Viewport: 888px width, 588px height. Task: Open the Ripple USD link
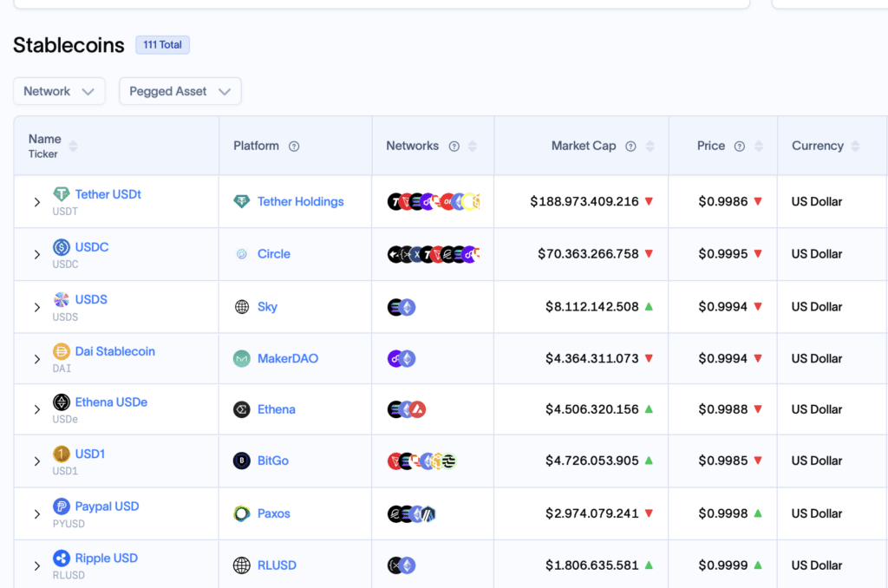coord(107,558)
